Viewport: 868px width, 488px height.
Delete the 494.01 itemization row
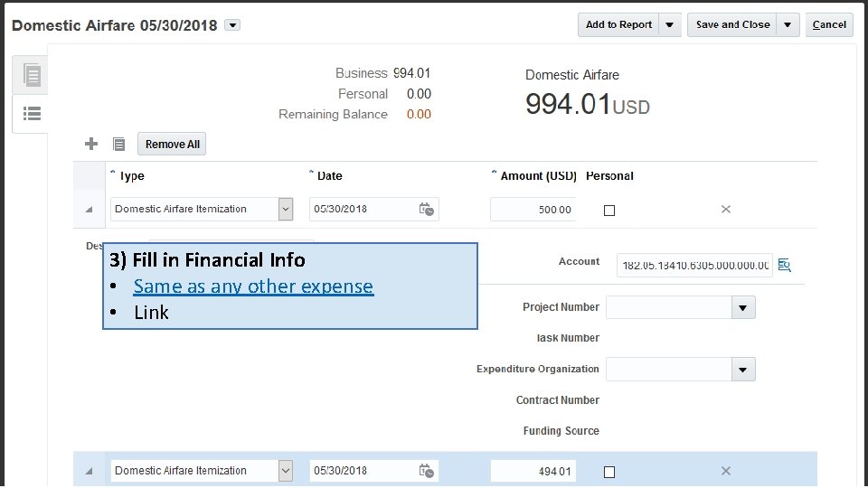coord(726,471)
